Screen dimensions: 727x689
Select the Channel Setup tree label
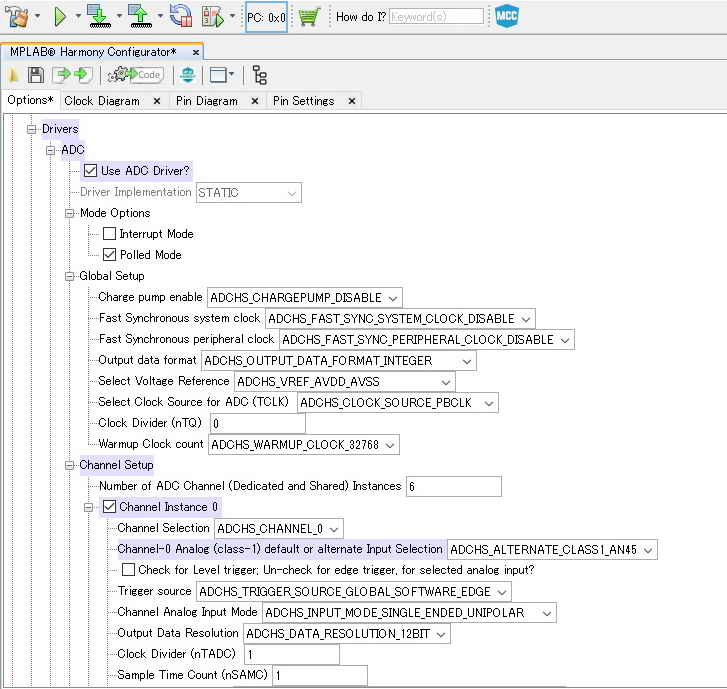(x=116, y=465)
